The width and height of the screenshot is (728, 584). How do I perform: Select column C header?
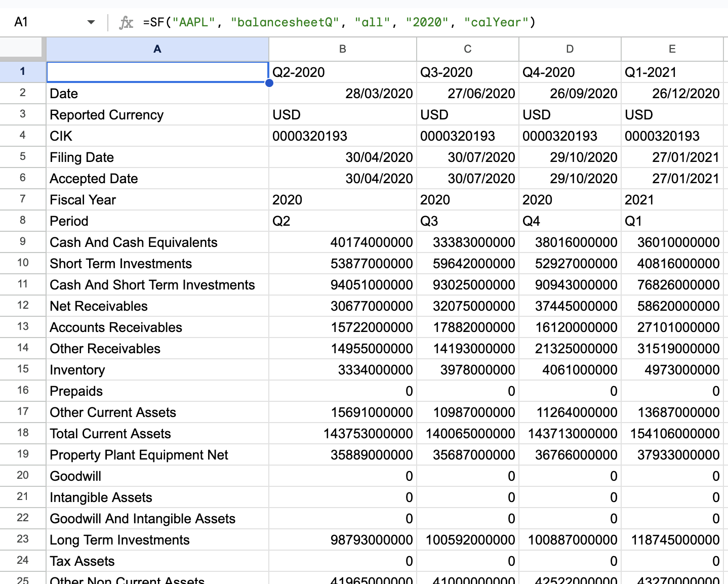[468, 49]
